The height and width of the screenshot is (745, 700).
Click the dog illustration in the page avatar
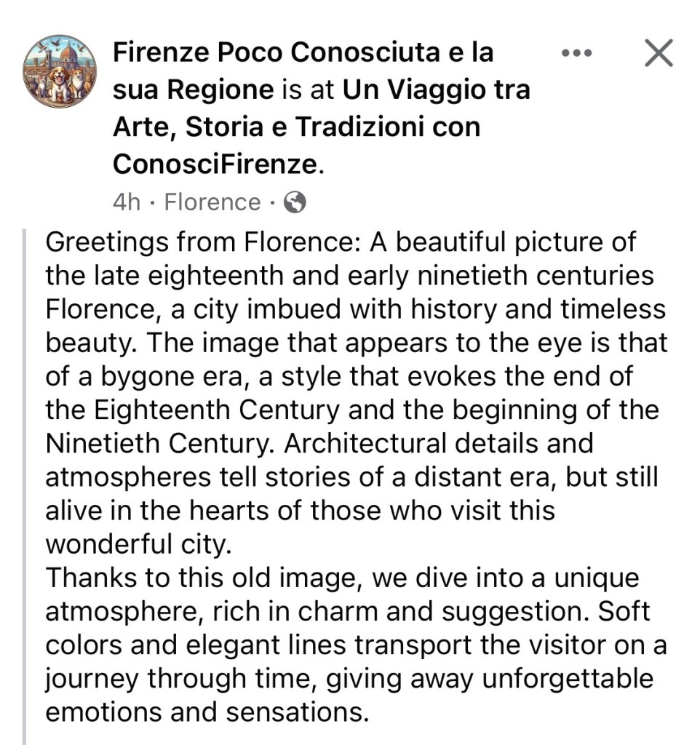point(60,80)
